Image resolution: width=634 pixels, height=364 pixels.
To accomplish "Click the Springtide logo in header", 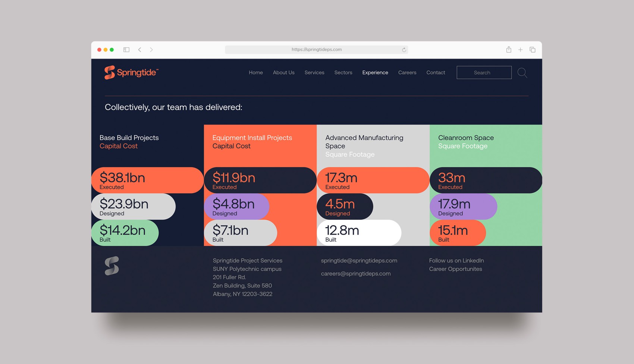I will click(131, 72).
